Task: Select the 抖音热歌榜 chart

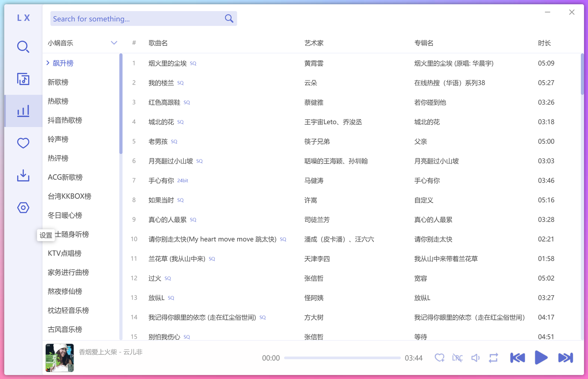Action: point(65,120)
